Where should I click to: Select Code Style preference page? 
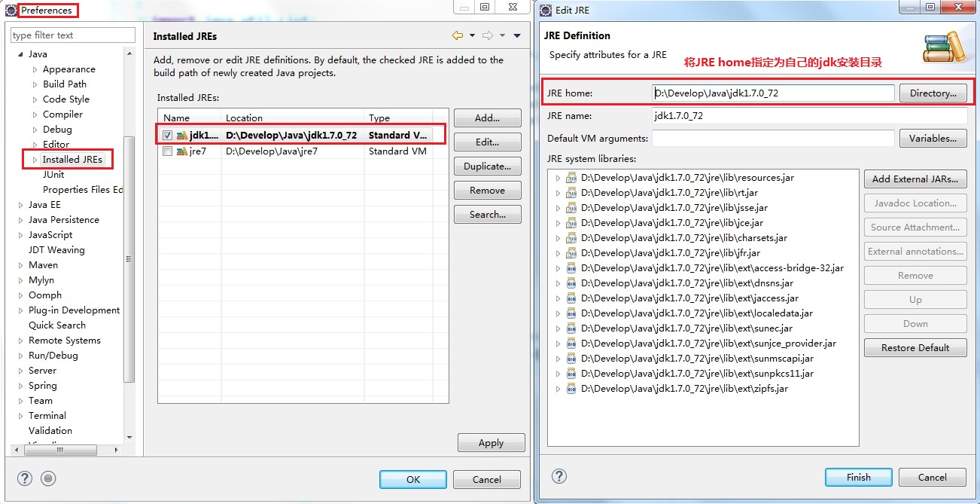66,99
